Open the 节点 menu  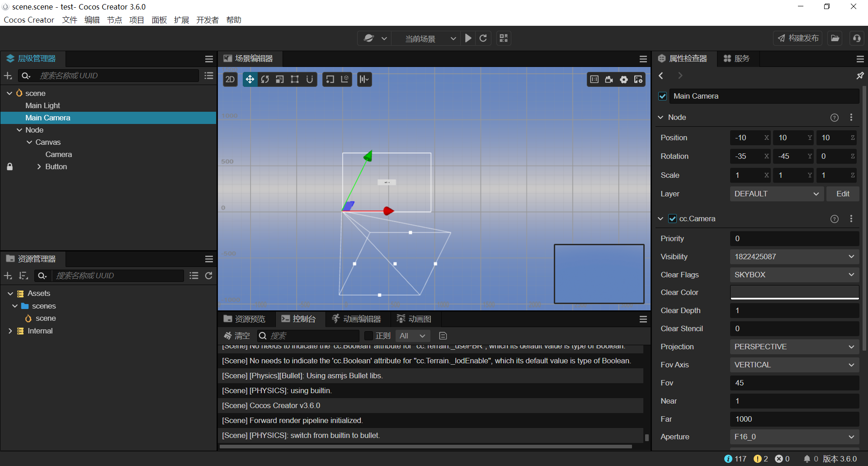(x=114, y=20)
